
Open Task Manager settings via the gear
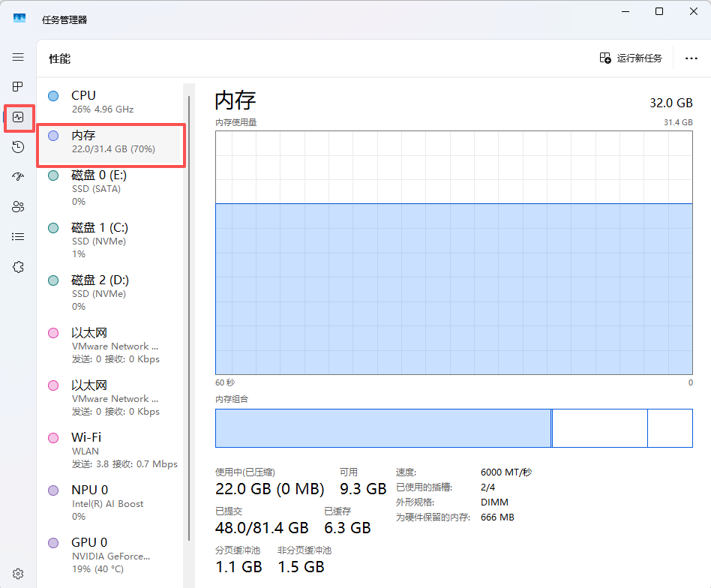pos(17,572)
